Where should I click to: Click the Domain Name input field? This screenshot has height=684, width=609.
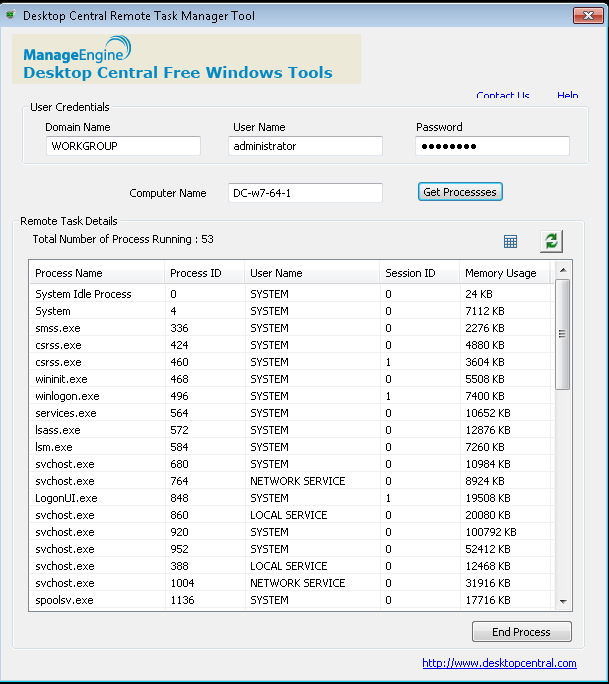coord(123,146)
